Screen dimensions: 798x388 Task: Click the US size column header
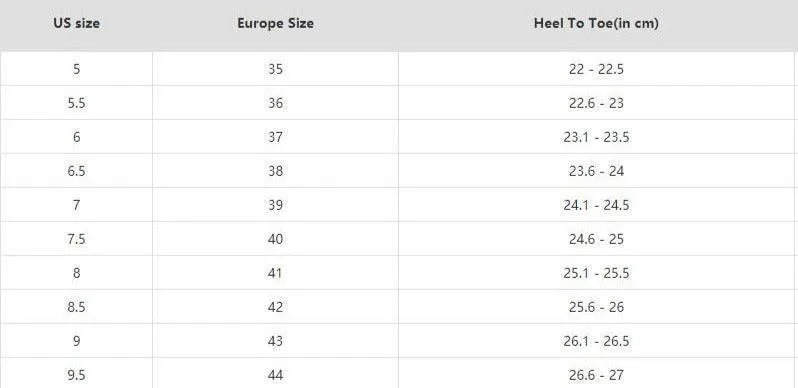[x=76, y=23]
